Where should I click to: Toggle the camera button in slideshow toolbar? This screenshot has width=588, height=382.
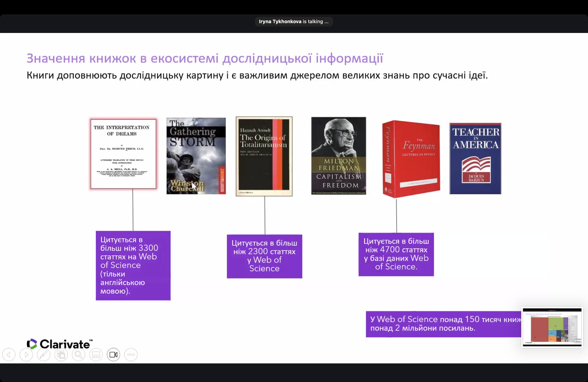(x=113, y=355)
